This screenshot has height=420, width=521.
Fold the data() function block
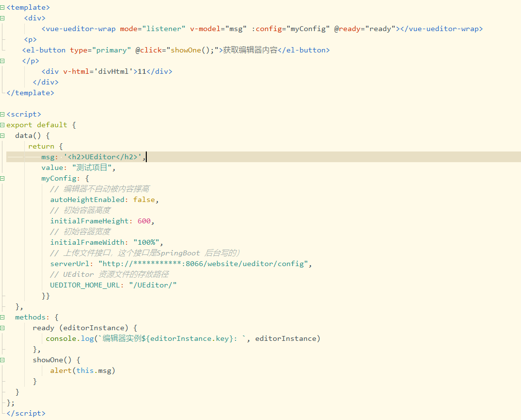click(2, 135)
